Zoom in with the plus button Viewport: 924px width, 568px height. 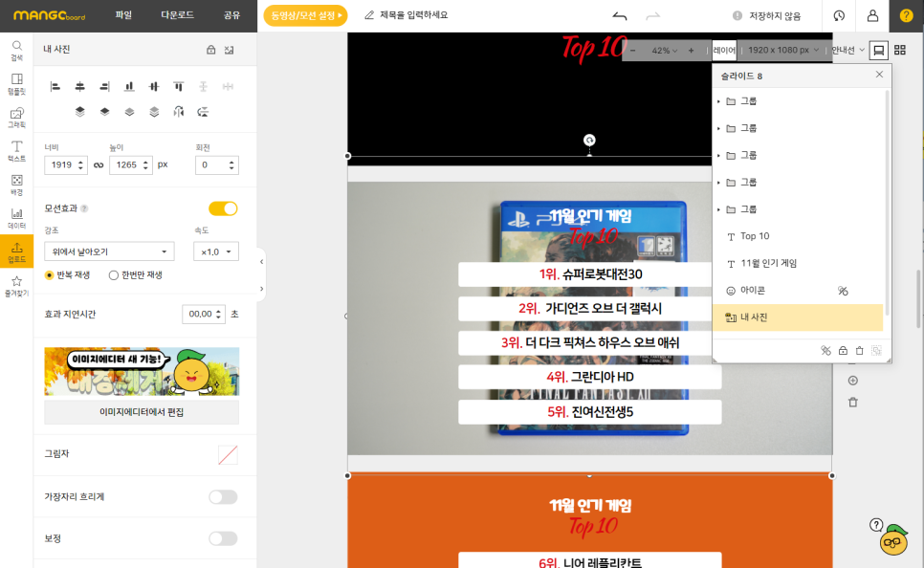point(691,51)
